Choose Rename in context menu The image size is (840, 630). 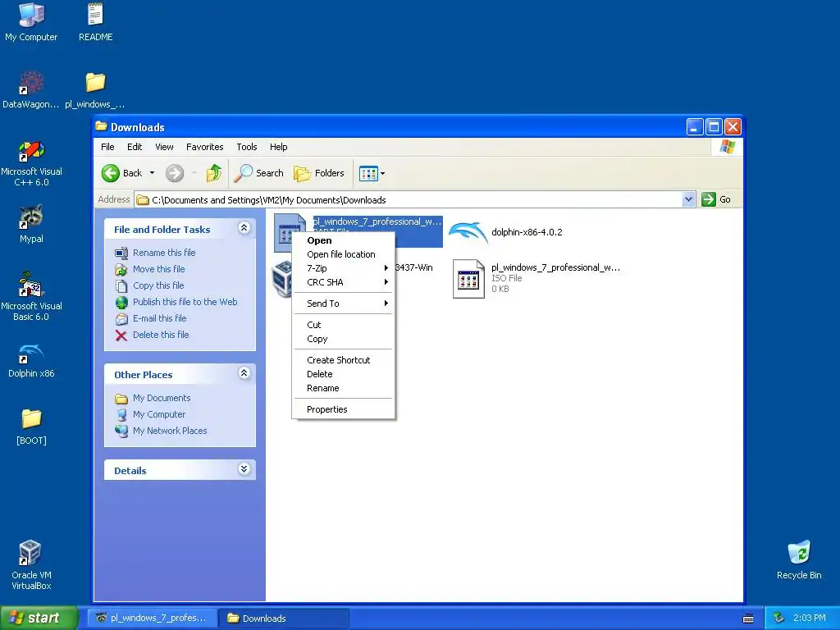pos(344,388)
